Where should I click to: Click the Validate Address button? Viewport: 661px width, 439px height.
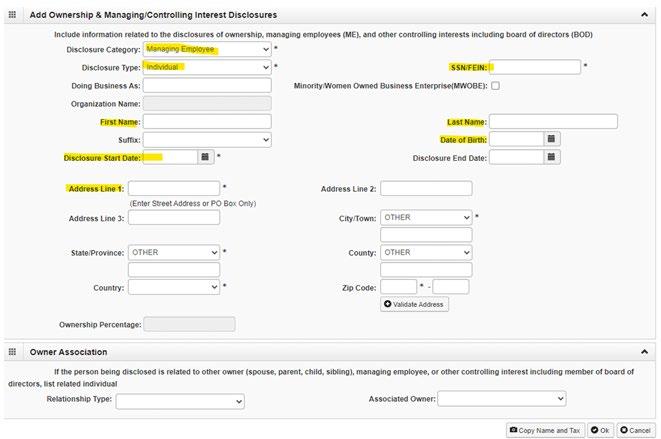[x=414, y=304]
